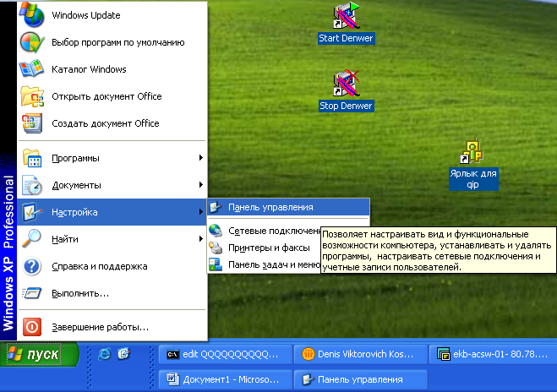Click the taskbar and menu settings icon

(216, 264)
